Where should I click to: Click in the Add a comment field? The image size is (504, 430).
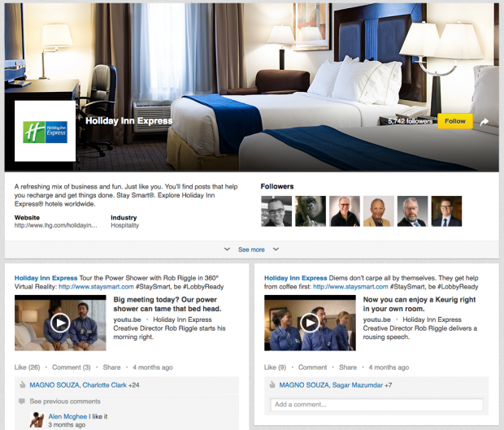[376, 405]
